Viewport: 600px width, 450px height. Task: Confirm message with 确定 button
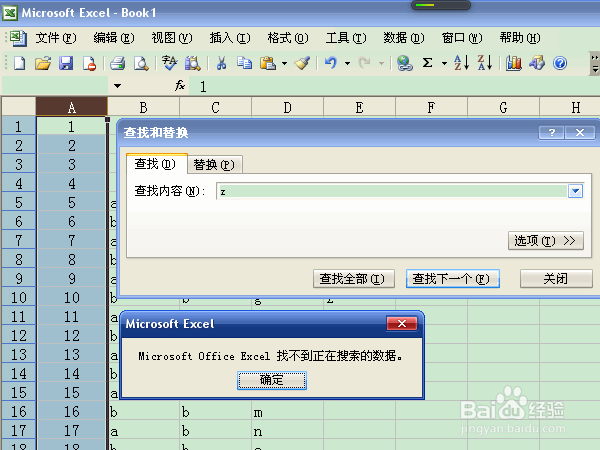tap(272, 380)
